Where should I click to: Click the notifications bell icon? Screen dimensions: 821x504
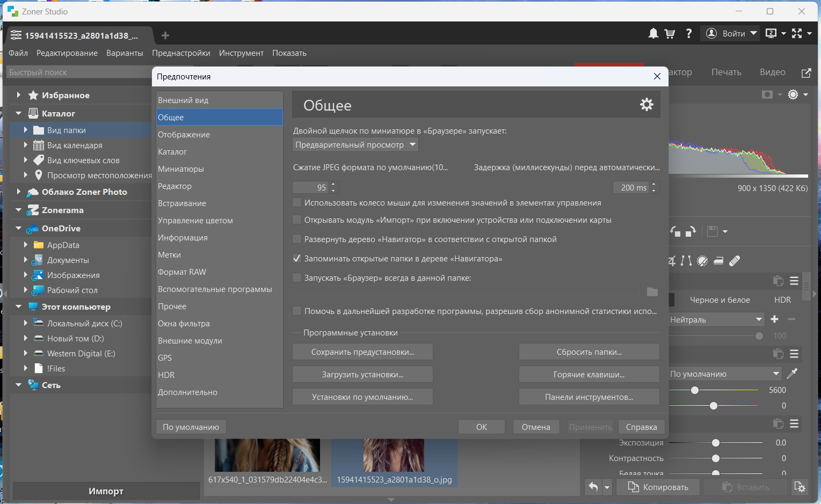pos(653,34)
